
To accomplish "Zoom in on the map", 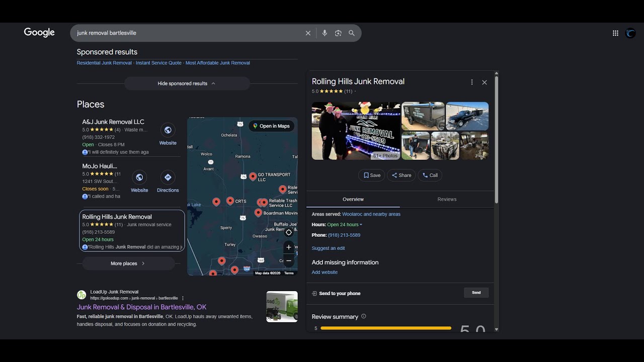I will tap(289, 247).
